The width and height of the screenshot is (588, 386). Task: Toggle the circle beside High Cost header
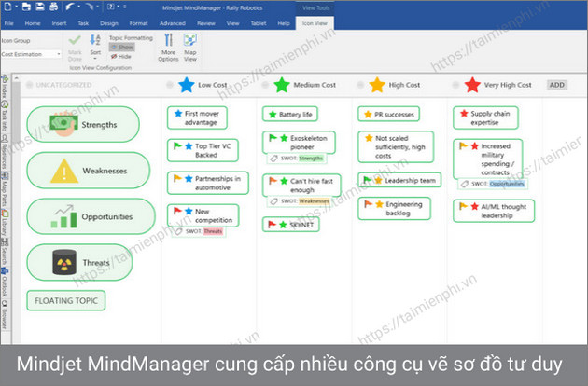[x=360, y=85]
